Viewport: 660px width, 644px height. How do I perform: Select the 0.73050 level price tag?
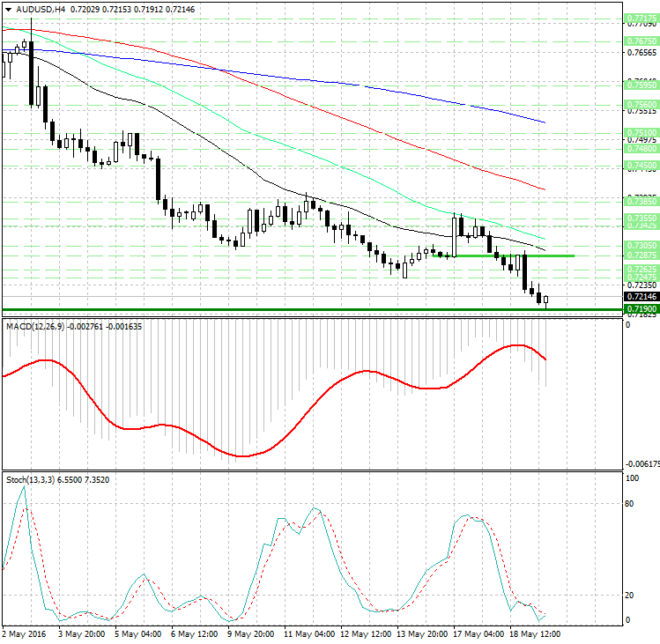641,246
